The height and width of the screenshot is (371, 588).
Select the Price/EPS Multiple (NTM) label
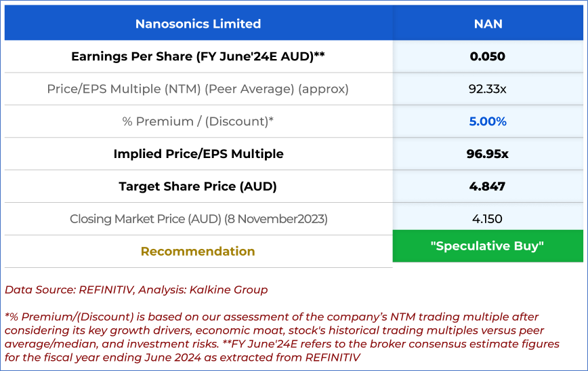198,89
